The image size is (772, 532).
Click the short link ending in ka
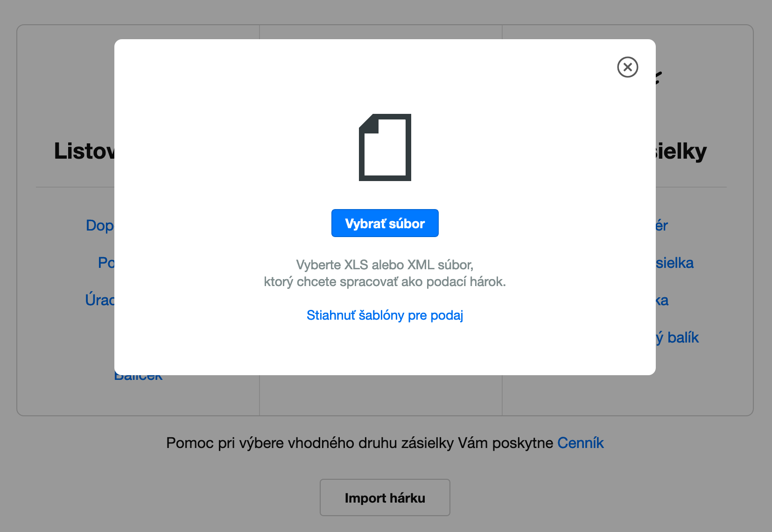(662, 300)
